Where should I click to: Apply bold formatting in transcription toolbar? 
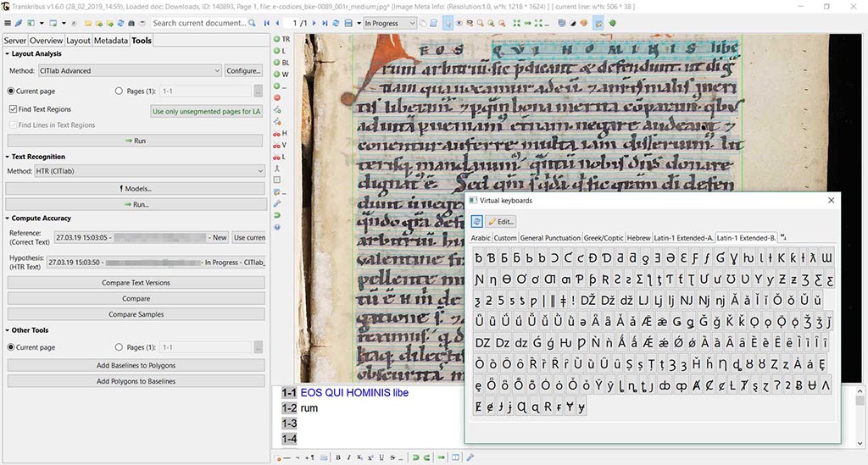coord(337,457)
